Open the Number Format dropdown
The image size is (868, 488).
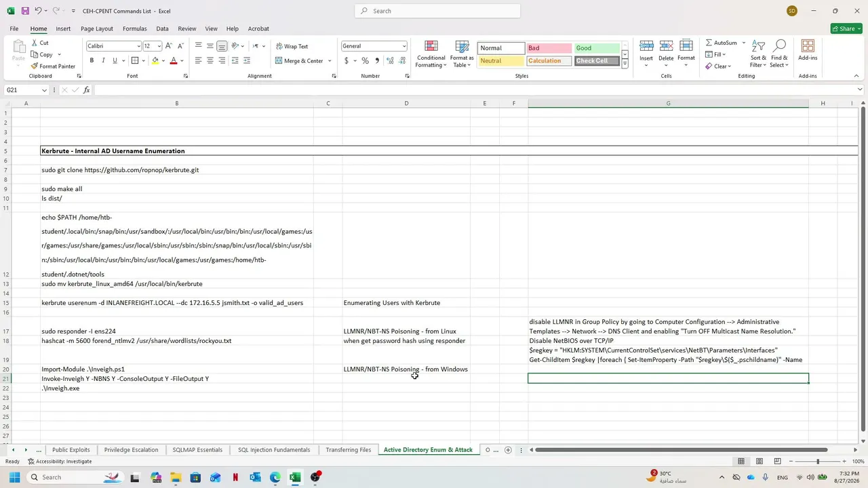click(x=403, y=46)
